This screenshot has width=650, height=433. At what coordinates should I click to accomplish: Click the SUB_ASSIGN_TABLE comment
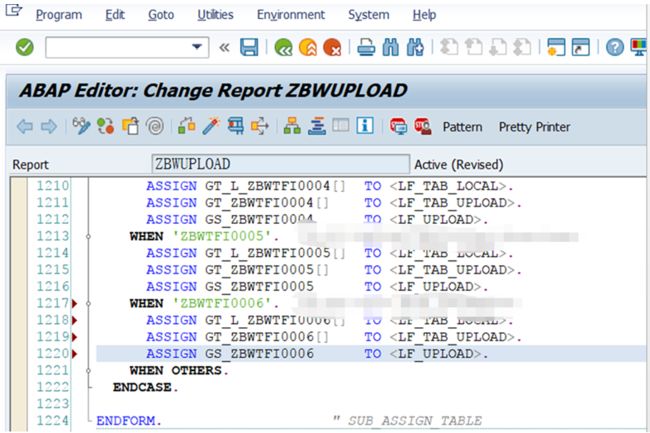click(x=415, y=421)
